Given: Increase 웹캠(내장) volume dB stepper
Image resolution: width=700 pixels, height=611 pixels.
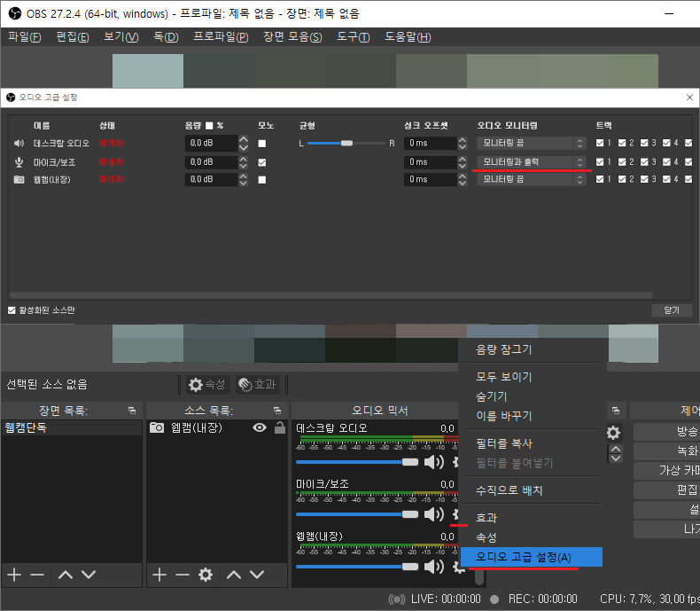Looking at the screenshot, I should coord(244,175).
